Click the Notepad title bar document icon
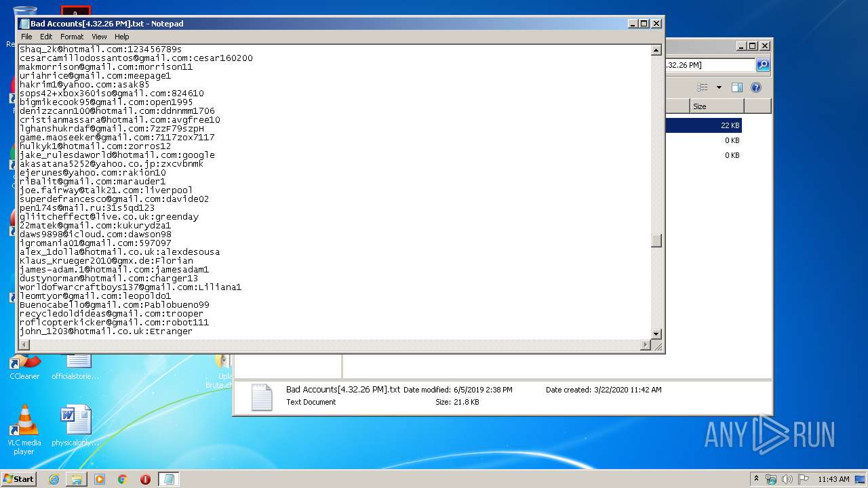Image resolution: width=868 pixels, height=488 pixels. [x=24, y=24]
